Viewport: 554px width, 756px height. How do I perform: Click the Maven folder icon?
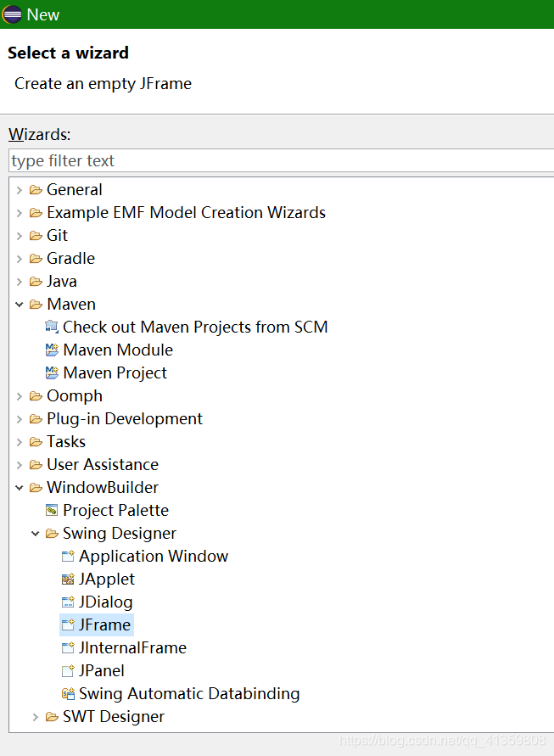tap(36, 305)
